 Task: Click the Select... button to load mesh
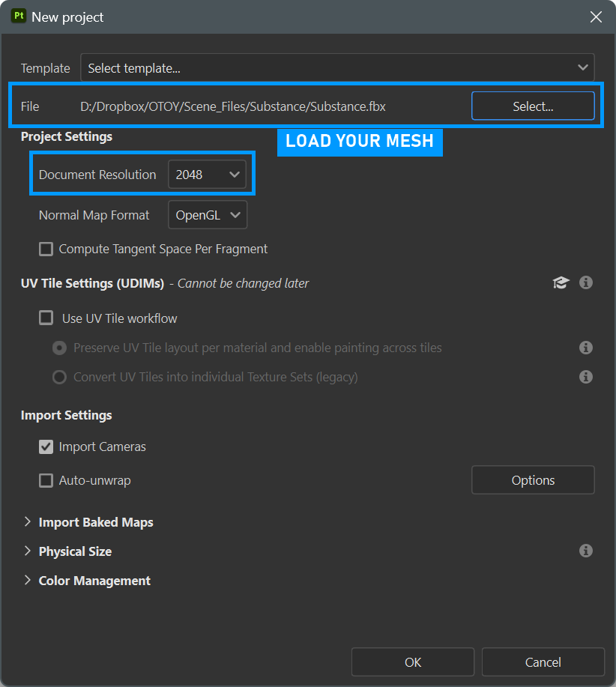pos(533,106)
